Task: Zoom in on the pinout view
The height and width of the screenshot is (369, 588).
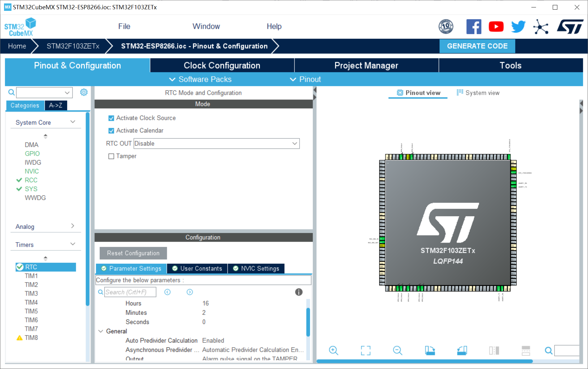Action: tap(334, 350)
